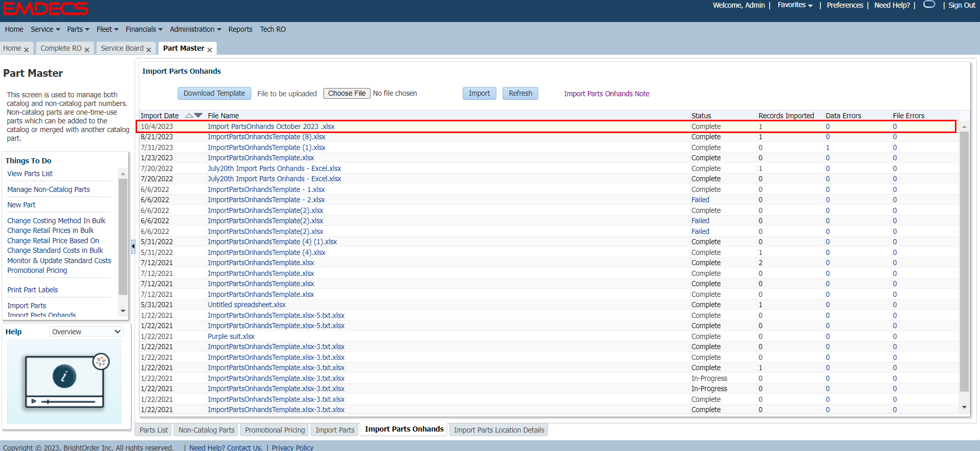Click the Download Template button
The height and width of the screenshot is (451, 980).
coord(214,93)
